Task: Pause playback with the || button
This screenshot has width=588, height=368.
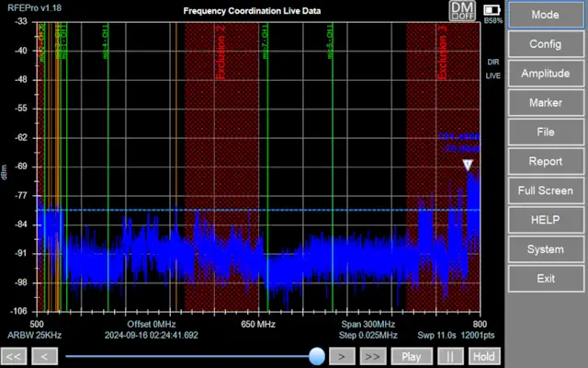Action: point(450,356)
